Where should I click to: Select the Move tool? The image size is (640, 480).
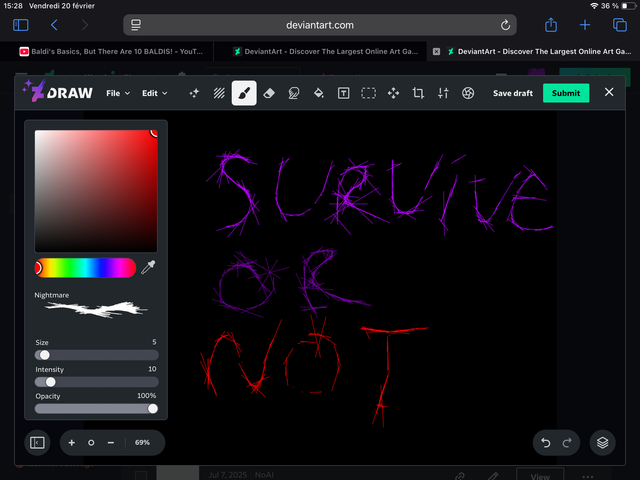(x=393, y=93)
